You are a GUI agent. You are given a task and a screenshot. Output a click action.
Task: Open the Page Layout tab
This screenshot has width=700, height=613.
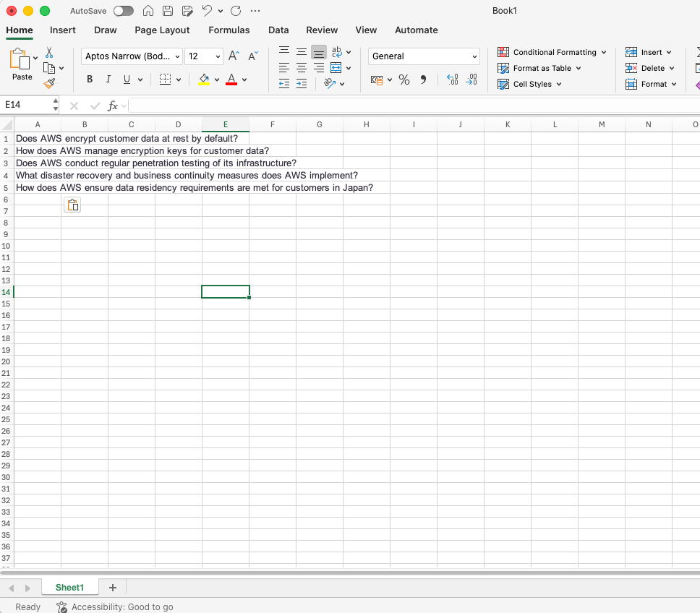tap(162, 30)
